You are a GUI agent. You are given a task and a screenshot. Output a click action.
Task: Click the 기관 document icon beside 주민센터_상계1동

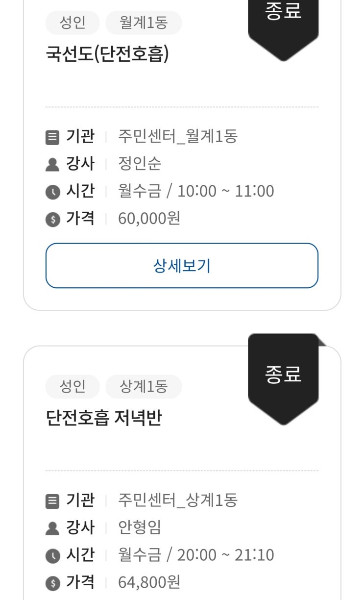pyautogui.click(x=52, y=500)
